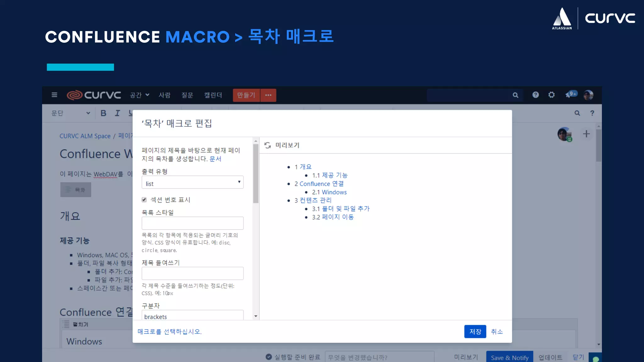Select the 목차 macro placeholder in page

pyautogui.click(x=76, y=190)
